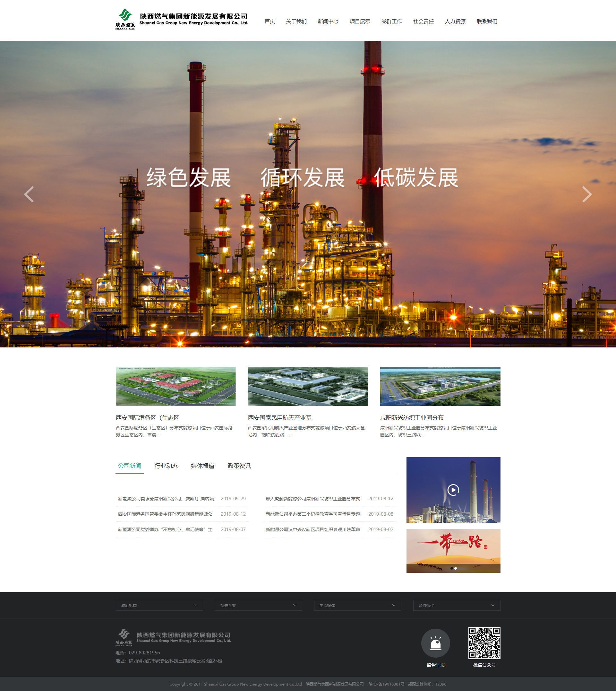
Task: Select second carousel dot on 一带一路 banner
Action: pos(456,568)
